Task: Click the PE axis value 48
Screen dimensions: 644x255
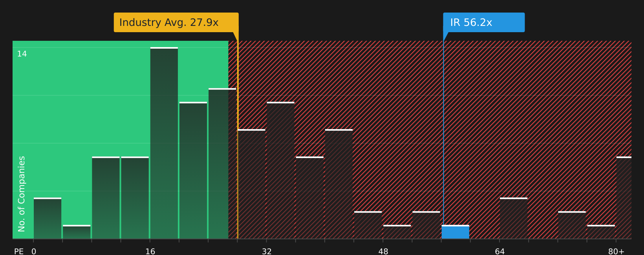Action: [x=383, y=251]
